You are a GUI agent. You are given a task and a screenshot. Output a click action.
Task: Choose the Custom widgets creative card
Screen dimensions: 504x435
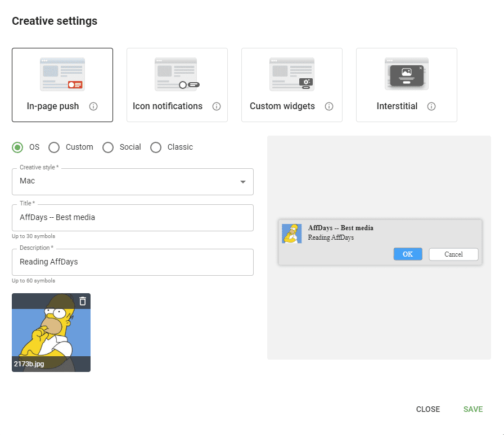coord(292,85)
